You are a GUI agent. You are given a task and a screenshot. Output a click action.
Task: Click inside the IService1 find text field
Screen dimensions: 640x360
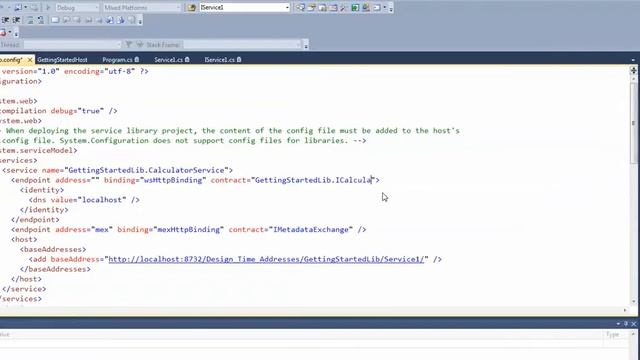click(x=241, y=7)
